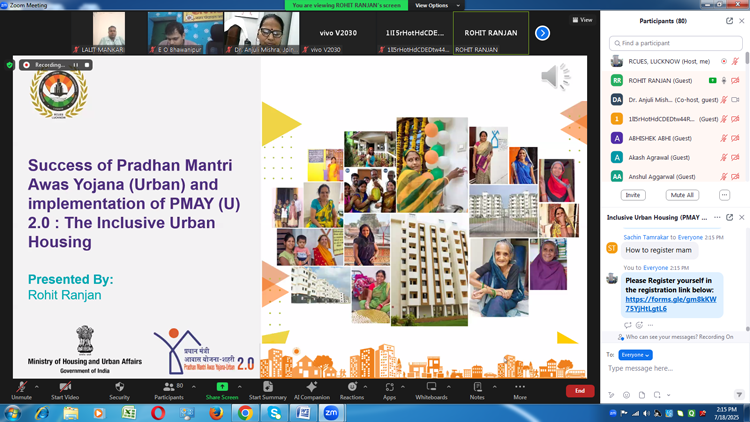Image resolution: width=750 pixels, height=422 pixels.
Task: Expand participants options arrow in toolbar
Action: pos(194,387)
